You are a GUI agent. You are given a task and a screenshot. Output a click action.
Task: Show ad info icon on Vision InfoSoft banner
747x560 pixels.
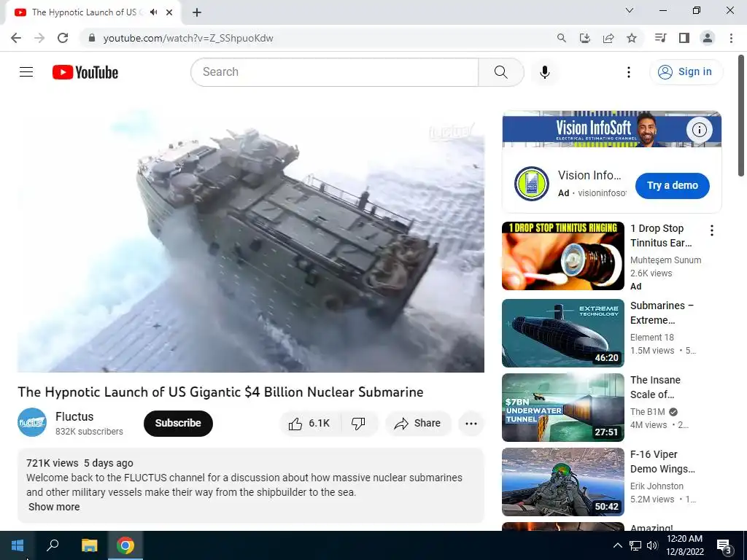pyautogui.click(x=699, y=130)
